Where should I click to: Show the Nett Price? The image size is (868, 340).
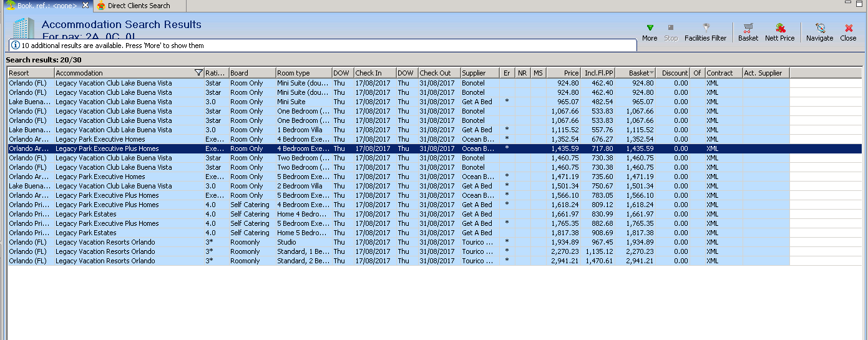(x=780, y=32)
